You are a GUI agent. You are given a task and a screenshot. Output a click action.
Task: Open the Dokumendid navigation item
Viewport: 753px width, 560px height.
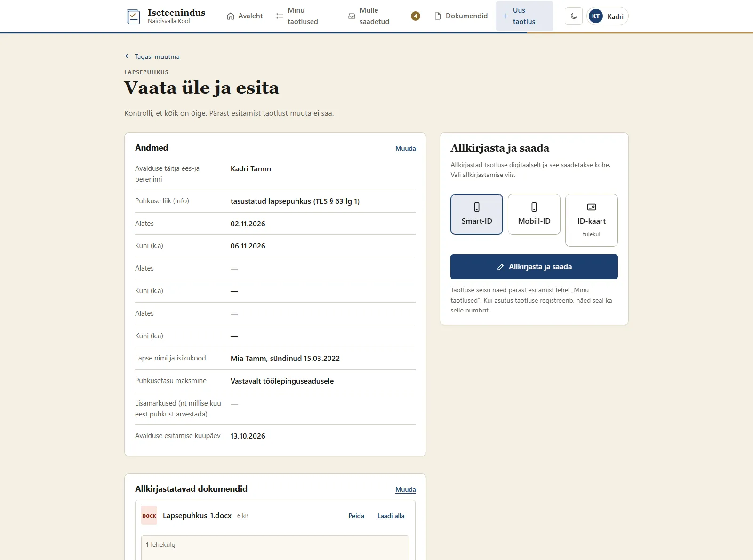(x=461, y=16)
